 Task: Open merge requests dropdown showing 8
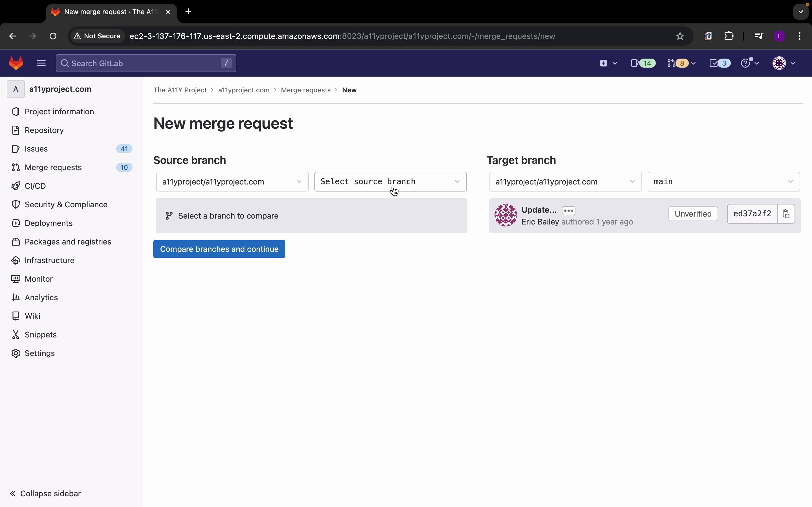pyautogui.click(x=681, y=63)
